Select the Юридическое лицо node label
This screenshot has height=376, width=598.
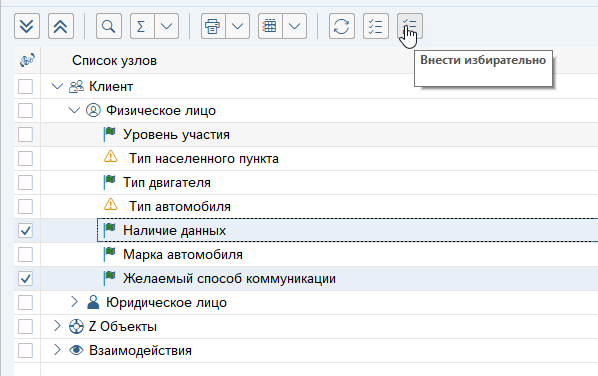click(166, 303)
